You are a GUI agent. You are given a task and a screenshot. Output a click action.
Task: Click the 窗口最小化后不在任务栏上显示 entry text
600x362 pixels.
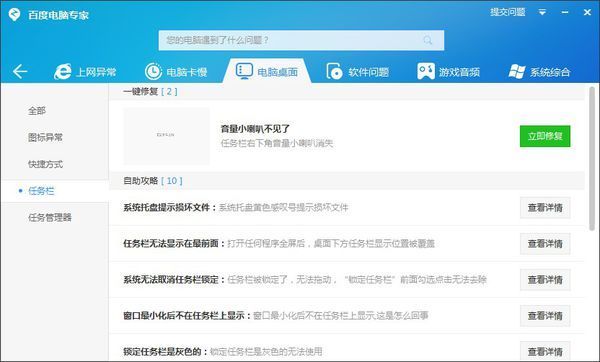point(276,315)
